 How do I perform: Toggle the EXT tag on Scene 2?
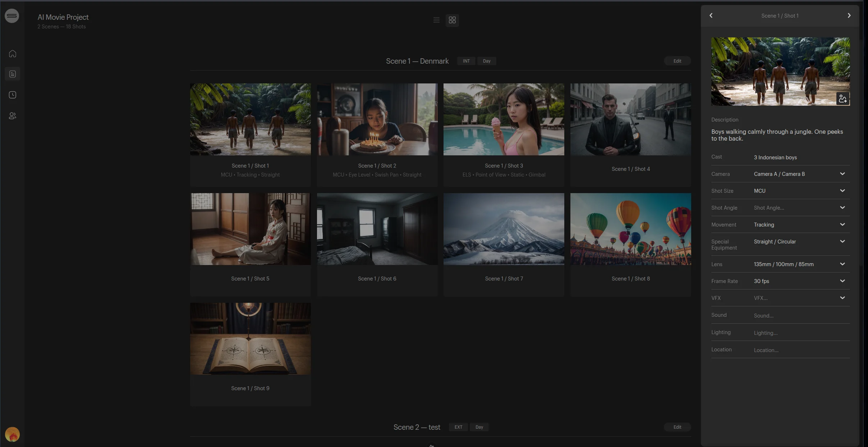tap(458, 427)
